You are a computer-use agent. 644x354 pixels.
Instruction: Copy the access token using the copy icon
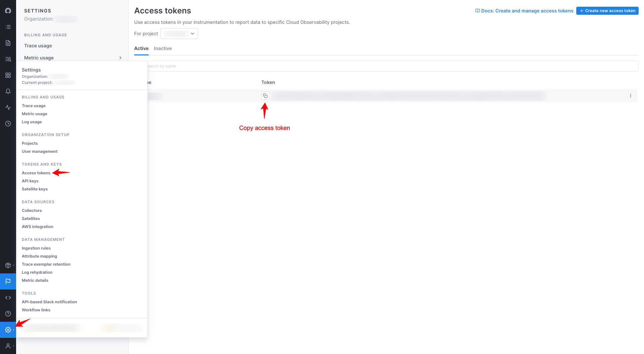(265, 96)
